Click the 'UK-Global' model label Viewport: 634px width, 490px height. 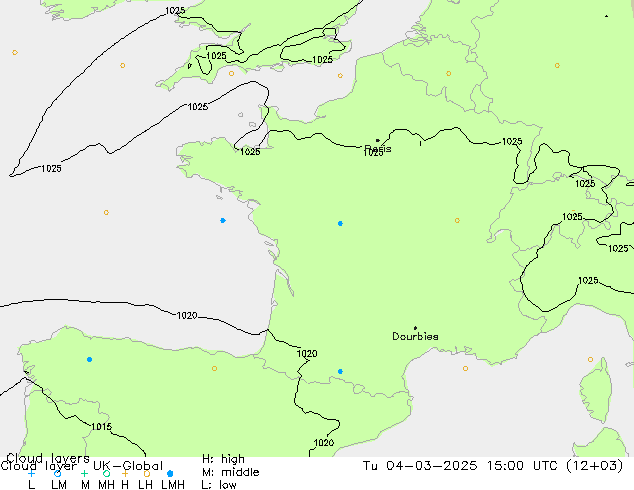(x=128, y=466)
